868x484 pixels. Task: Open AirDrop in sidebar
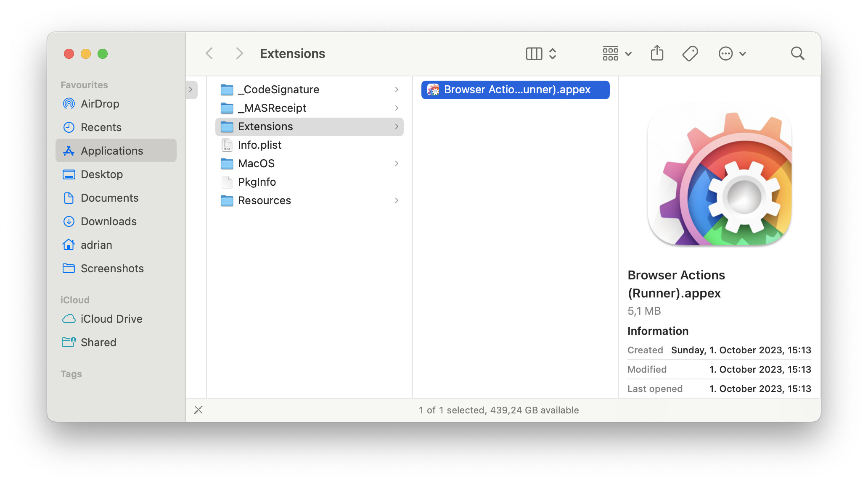tap(100, 104)
